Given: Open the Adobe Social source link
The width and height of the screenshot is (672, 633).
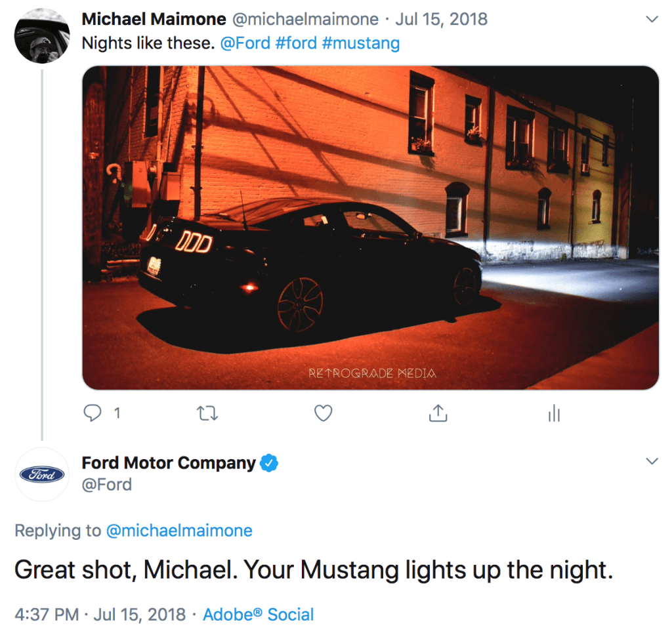Looking at the screenshot, I should pyautogui.click(x=258, y=615).
